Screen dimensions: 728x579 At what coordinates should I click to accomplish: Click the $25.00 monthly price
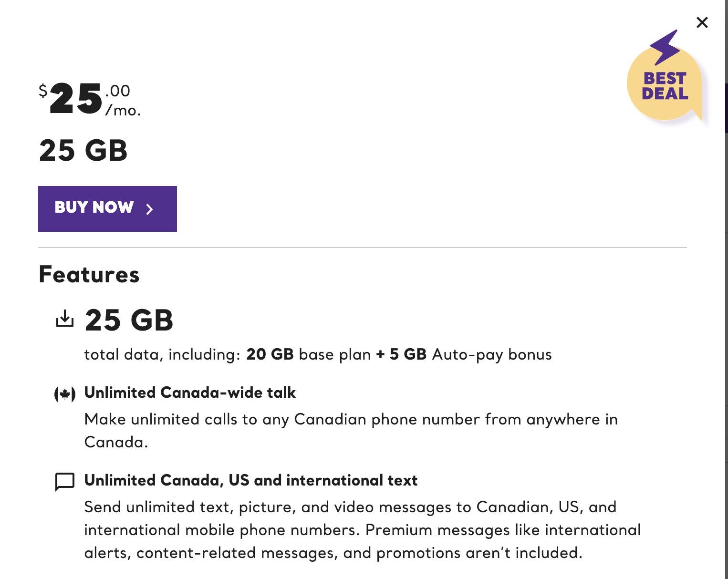(76, 99)
